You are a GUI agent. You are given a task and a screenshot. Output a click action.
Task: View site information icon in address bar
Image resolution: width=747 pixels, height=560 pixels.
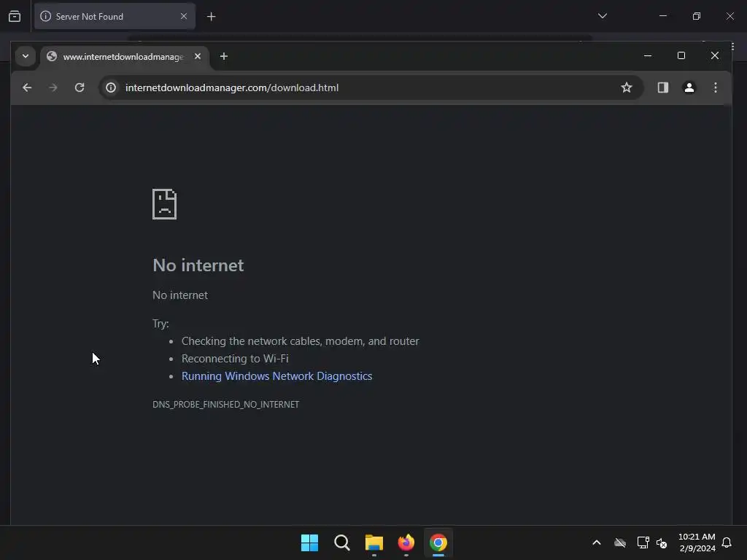point(111,87)
